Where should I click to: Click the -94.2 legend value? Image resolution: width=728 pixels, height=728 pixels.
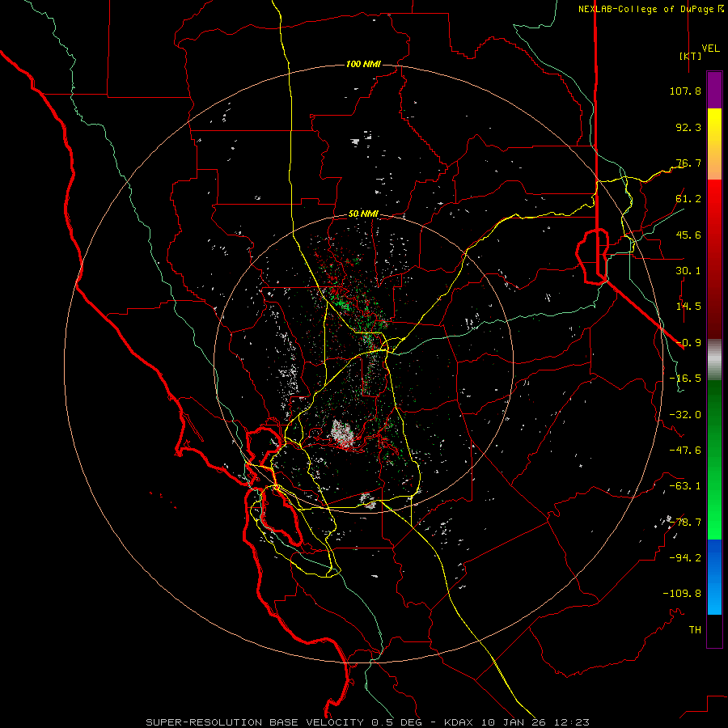click(685, 558)
